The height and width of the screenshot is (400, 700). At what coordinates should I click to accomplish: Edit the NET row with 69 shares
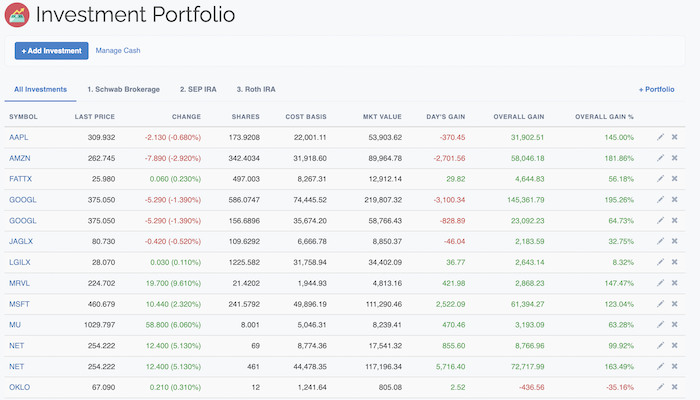click(x=660, y=346)
